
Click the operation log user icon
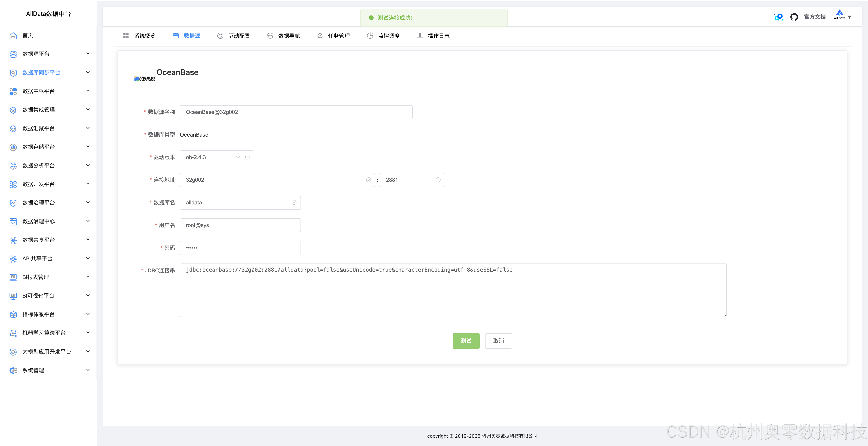click(x=420, y=36)
